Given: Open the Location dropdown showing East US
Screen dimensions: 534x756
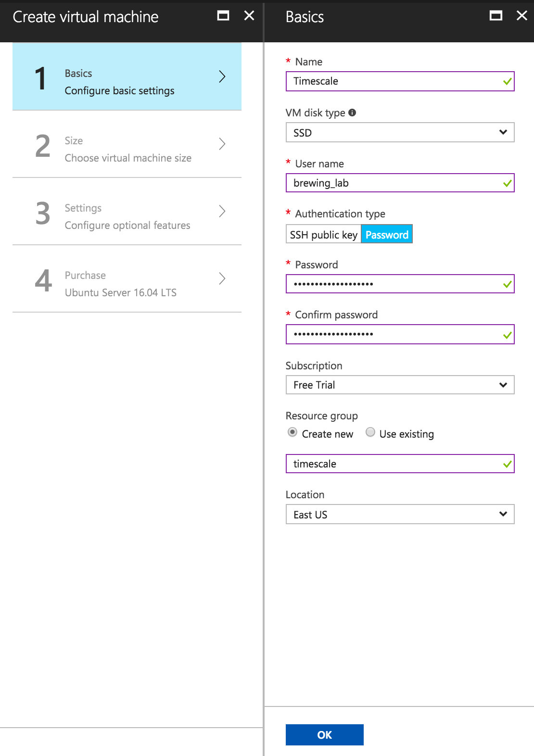Looking at the screenshot, I should click(400, 515).
